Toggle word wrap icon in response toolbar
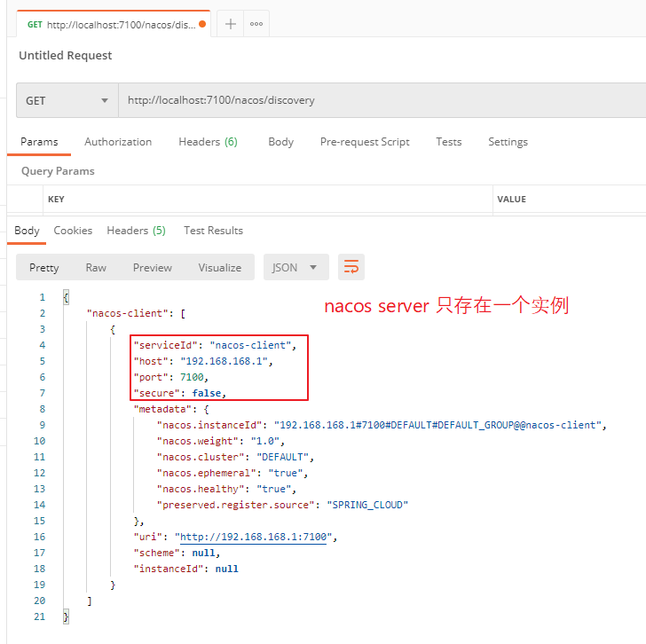 (351, 267)
